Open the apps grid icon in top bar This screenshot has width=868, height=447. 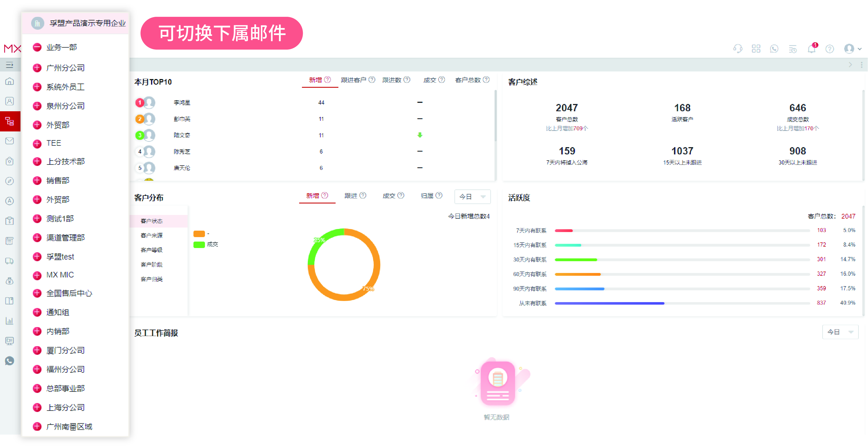pos(756,49)
